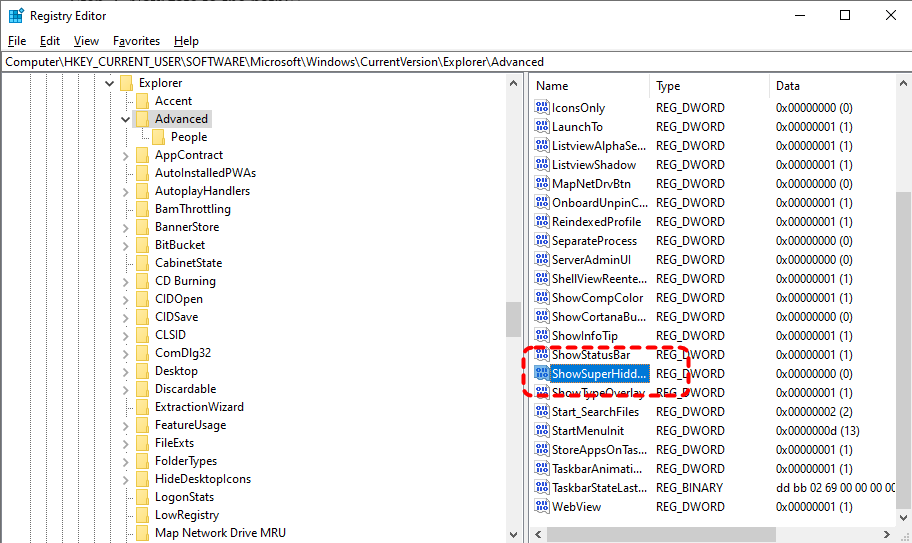Click the folder icon for BitBucket key
This screenshot has width=912, height=543.
coord(142,245)
